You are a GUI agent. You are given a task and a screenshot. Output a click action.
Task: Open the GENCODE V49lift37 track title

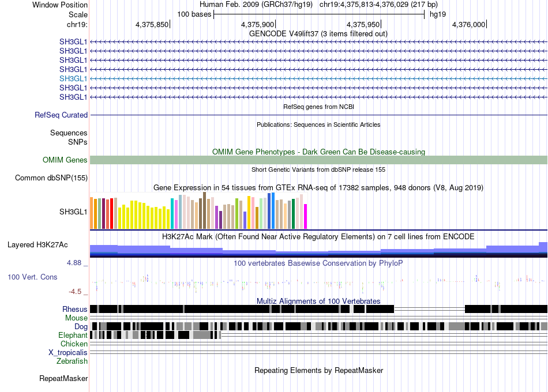click(318, 34)
